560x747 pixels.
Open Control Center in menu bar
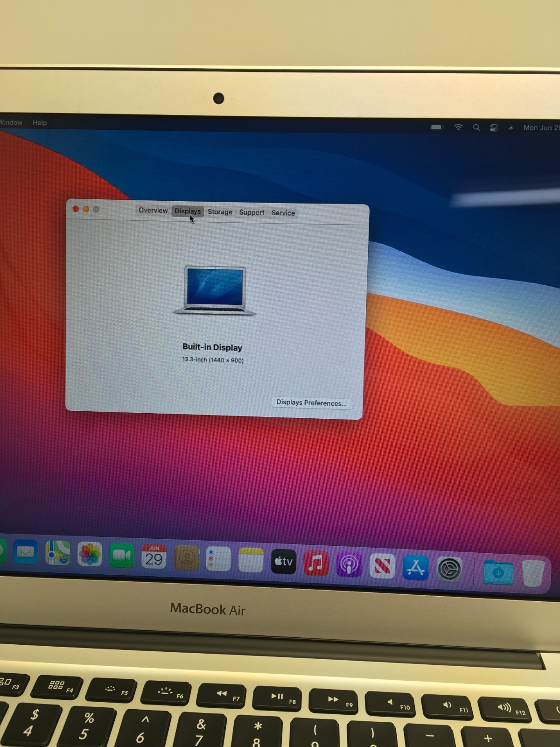point(494,127)
